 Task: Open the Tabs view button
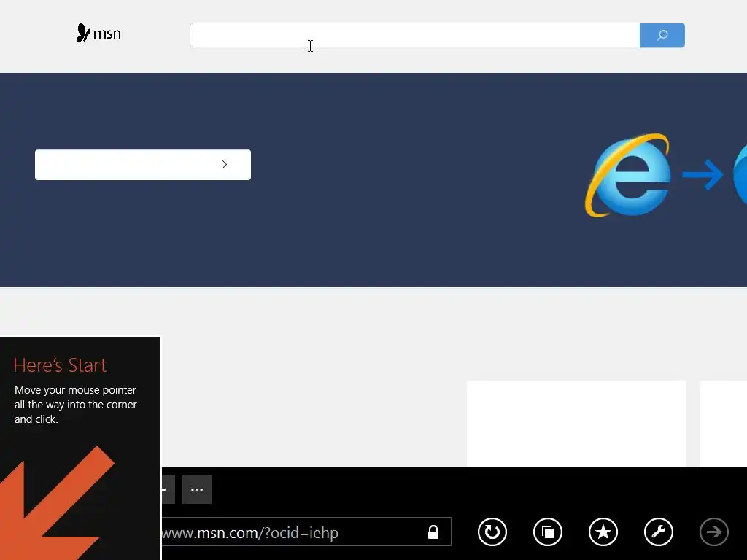548,532
